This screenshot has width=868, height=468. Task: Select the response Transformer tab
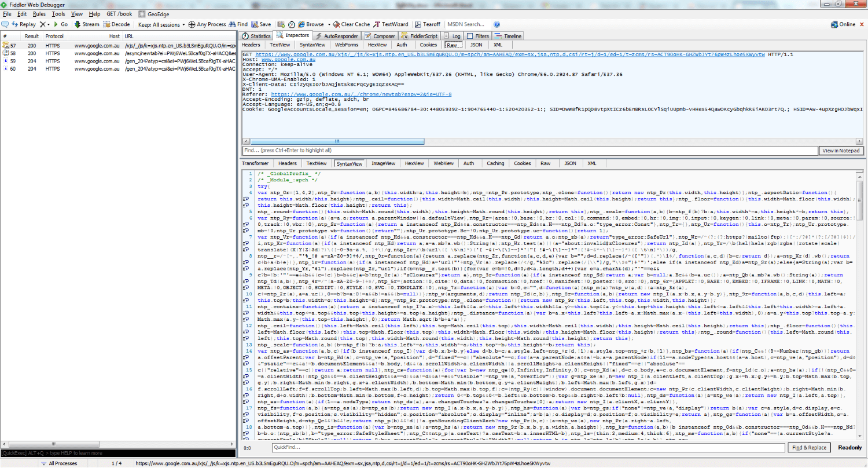pos(255,163)
